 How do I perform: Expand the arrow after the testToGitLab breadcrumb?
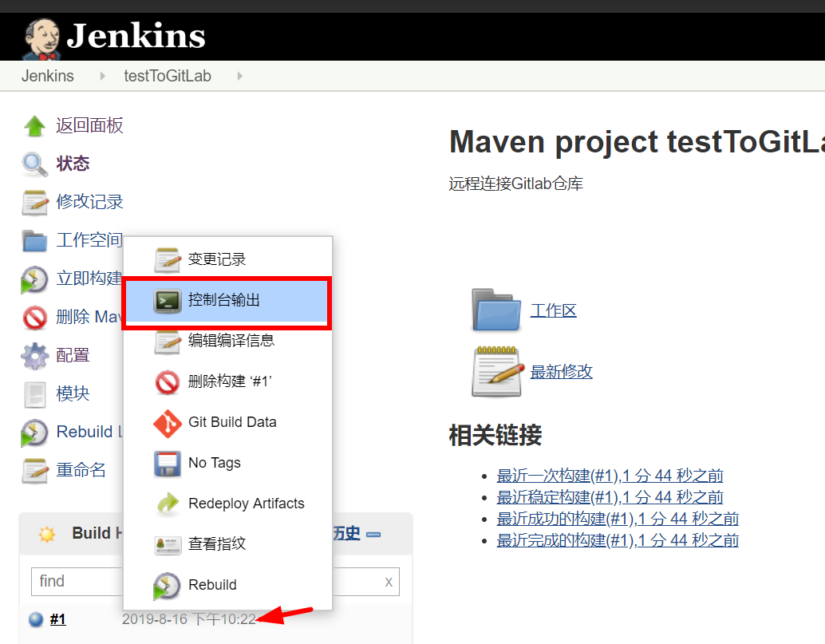(240, 77)
